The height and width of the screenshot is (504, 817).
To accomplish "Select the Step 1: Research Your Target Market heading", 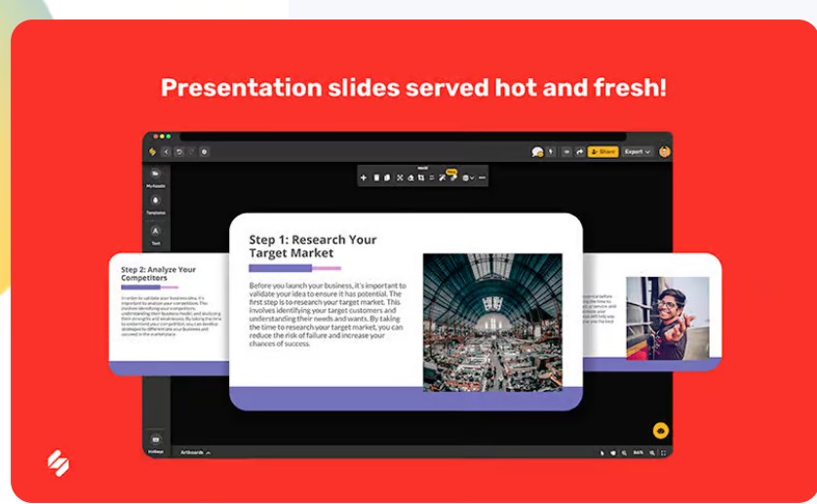I will tap(313, 246).
